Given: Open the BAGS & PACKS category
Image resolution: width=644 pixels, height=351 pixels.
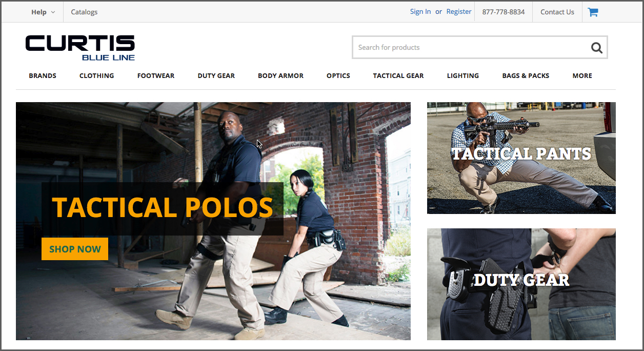Looking at the screenshot, I should click(x=526, y=75).
